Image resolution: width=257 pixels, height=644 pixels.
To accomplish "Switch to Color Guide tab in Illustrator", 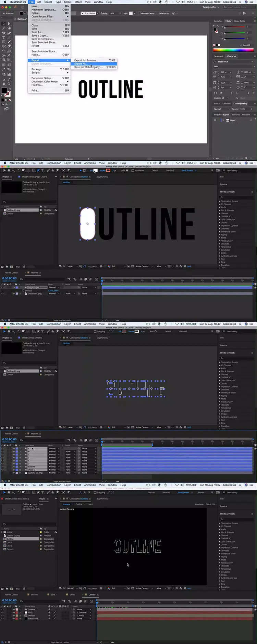I will pyautogui.click(x=240, y=21).
